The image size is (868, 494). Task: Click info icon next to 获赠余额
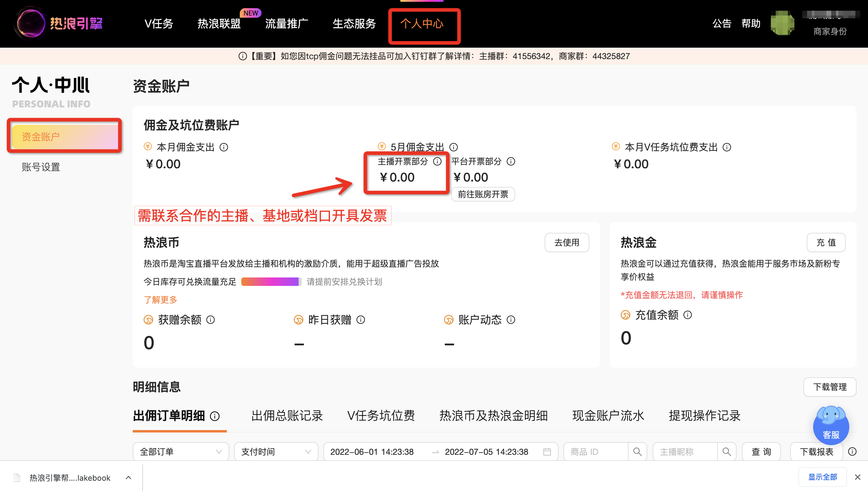(x=211, y=320)
